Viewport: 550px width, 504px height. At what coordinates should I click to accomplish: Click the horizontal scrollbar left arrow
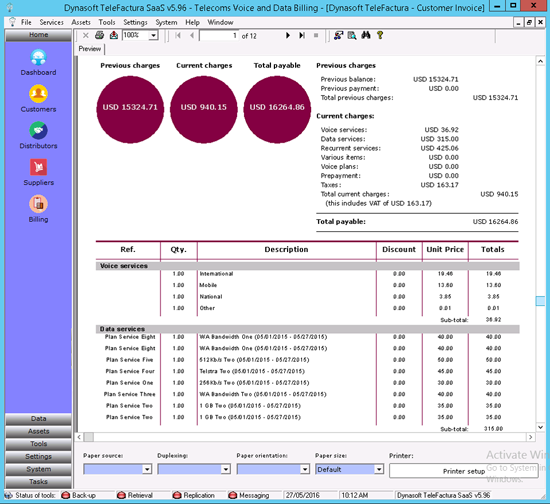point(79,437)
